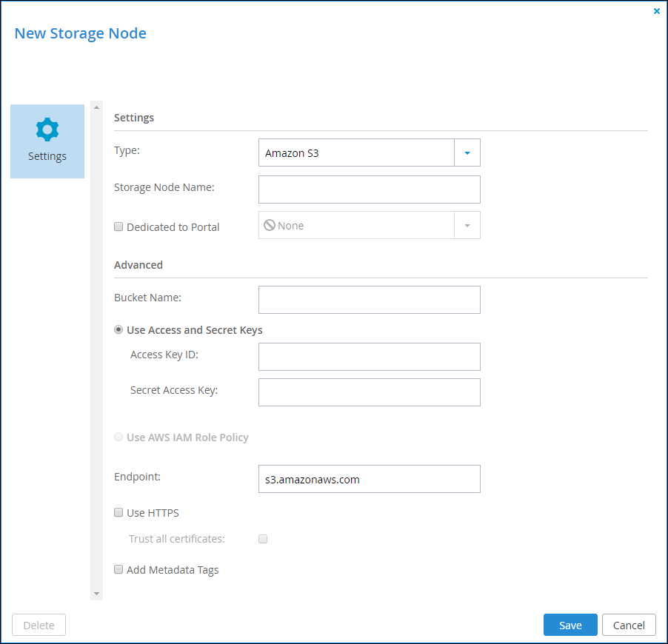This screenshot has height=644, width=668.
Task: Click the scrollbar up arrow
Action: point(97,107)
